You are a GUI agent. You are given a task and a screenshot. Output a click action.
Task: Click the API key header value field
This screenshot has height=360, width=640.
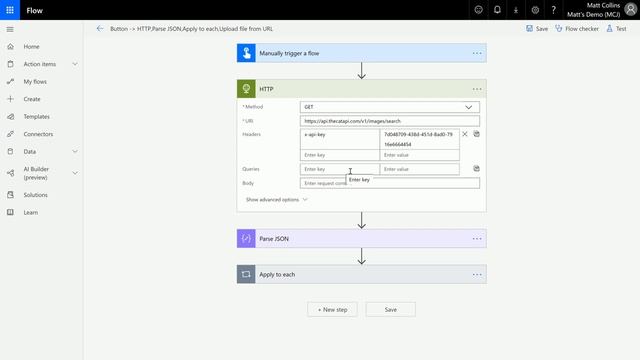[x=420, y=139]
